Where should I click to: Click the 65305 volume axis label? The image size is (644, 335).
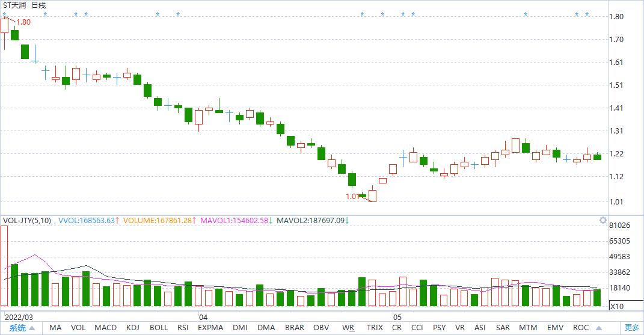pyautogui.click(x=619, y=241)
